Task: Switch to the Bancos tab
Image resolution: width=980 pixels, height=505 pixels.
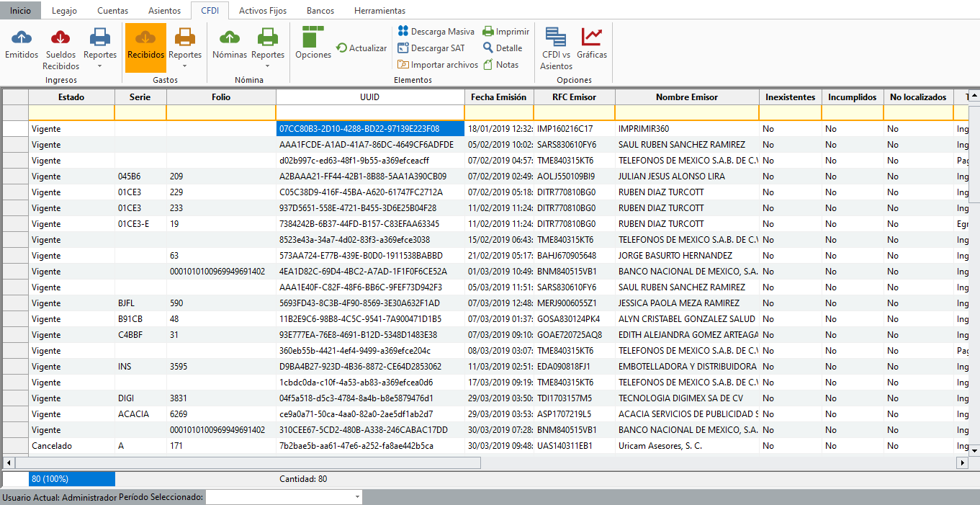Action: (320, 11)
